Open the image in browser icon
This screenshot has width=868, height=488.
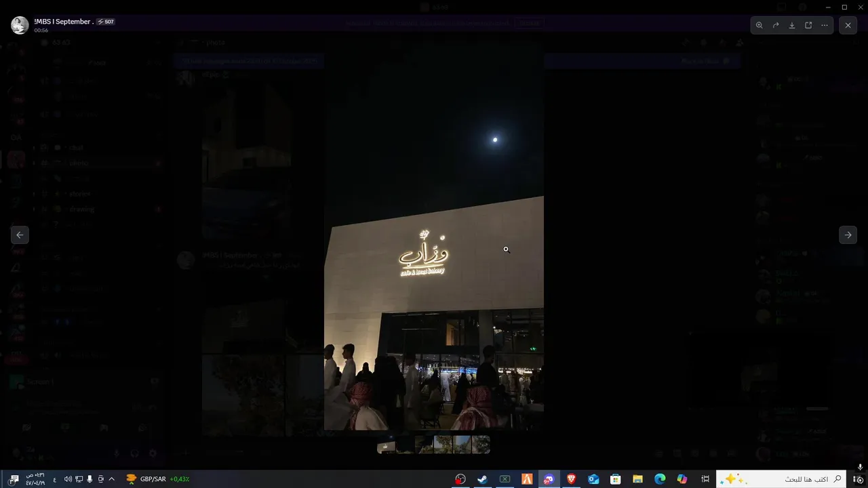808,25
